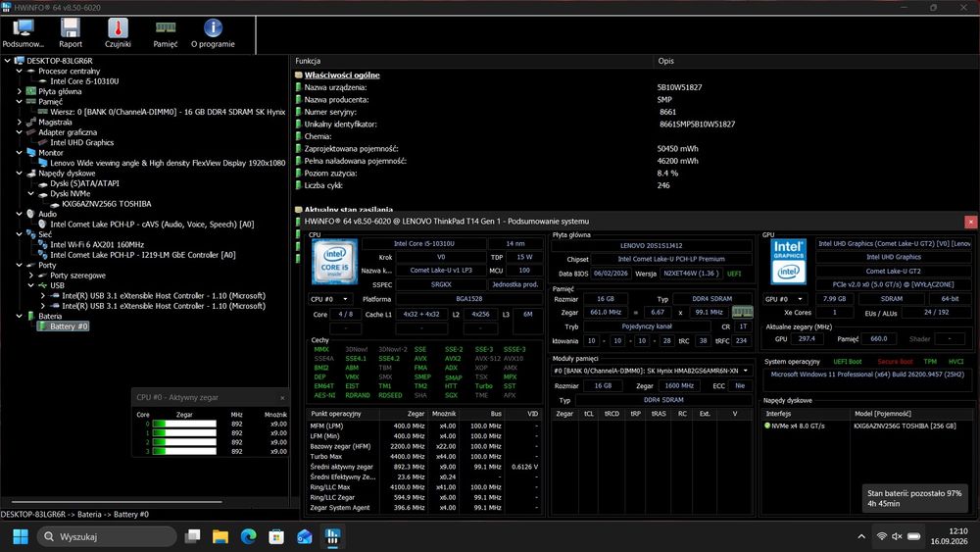Open Outlook taskbar icon
This screenshot has height=552, width=980.
point(305,537)
